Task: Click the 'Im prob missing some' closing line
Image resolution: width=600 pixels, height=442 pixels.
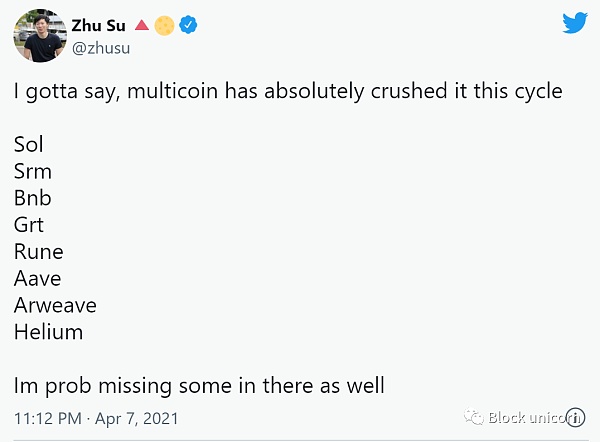Action: pos(199,385)
